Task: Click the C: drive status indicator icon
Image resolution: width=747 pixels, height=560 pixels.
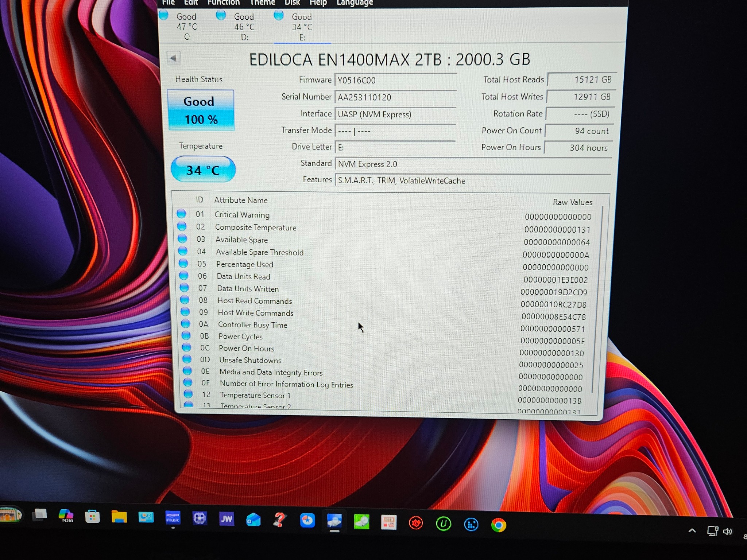Action: 164,15
